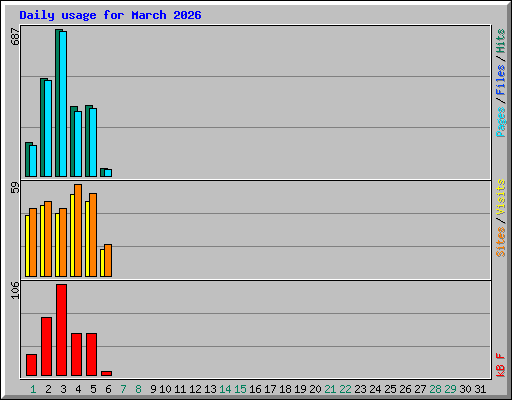Click day label 25 on the axis

coord(390,389)
